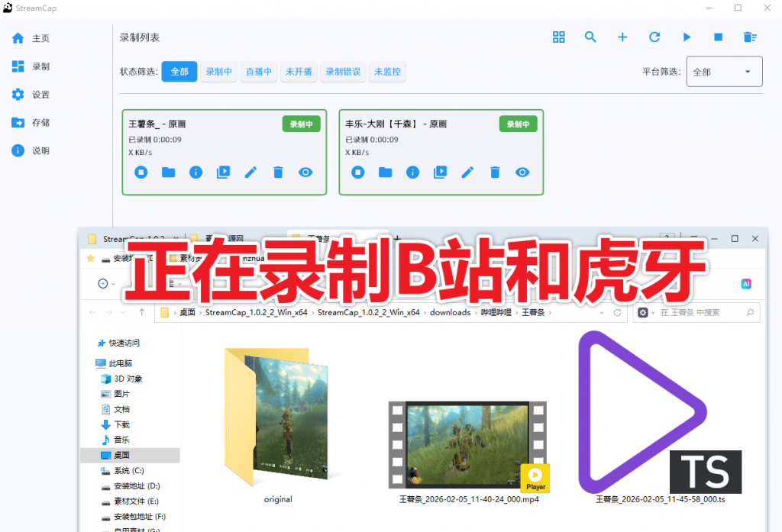The image size is (782, 532).
Task: Expand 快速访问 in Explorer navigation
Action: click(120, 343)
